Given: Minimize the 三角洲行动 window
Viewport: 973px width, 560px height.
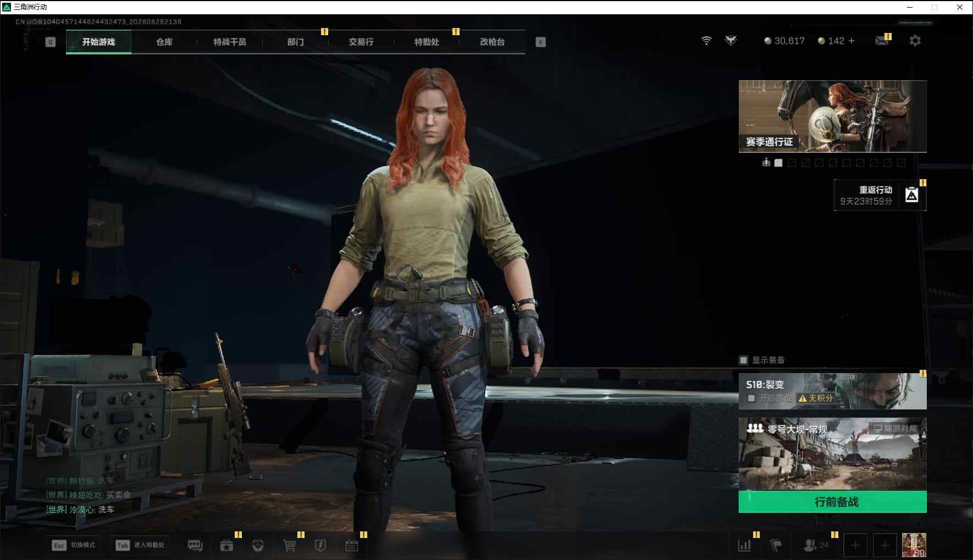Looking at the screenshot, I should pos(910,7).
